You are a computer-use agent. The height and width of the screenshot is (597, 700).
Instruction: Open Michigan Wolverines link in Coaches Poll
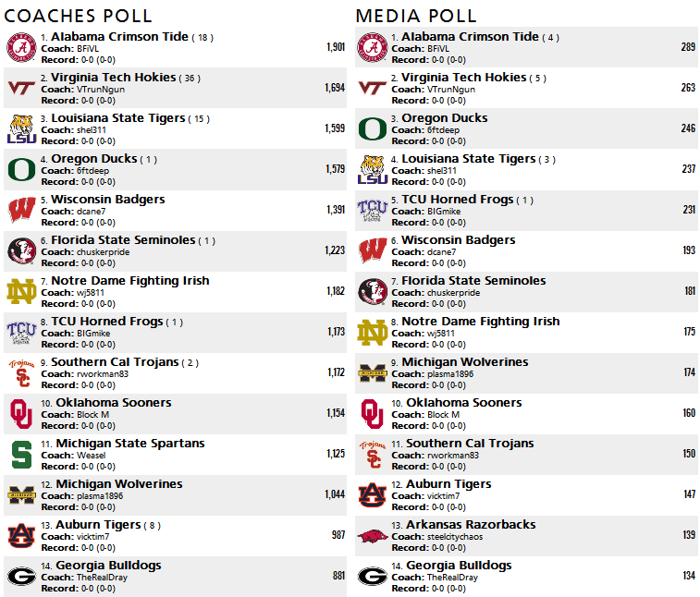click(119, 483)
